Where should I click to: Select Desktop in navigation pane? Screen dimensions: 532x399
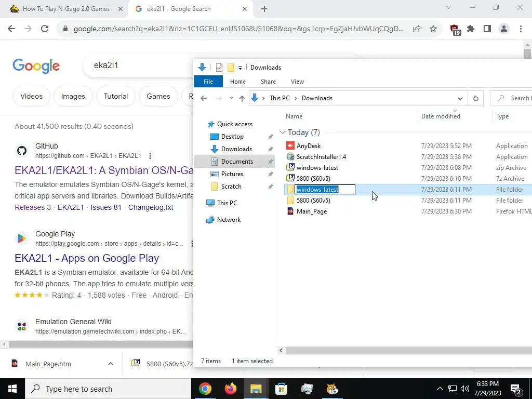(x=232, y=137)
